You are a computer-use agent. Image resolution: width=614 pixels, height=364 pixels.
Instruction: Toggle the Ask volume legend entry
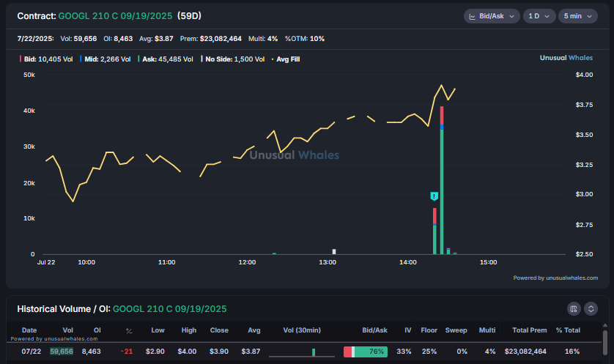pyautogui.click(x=166, y=59)
